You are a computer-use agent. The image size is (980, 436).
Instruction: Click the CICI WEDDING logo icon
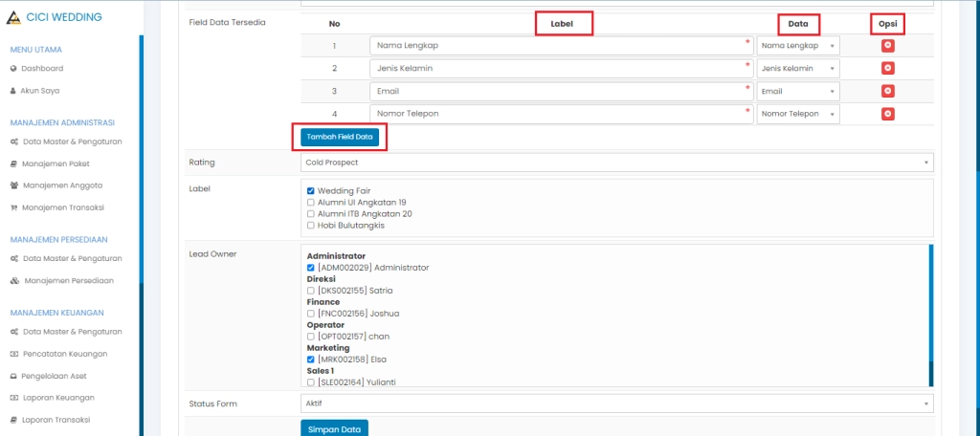[13, 17]
